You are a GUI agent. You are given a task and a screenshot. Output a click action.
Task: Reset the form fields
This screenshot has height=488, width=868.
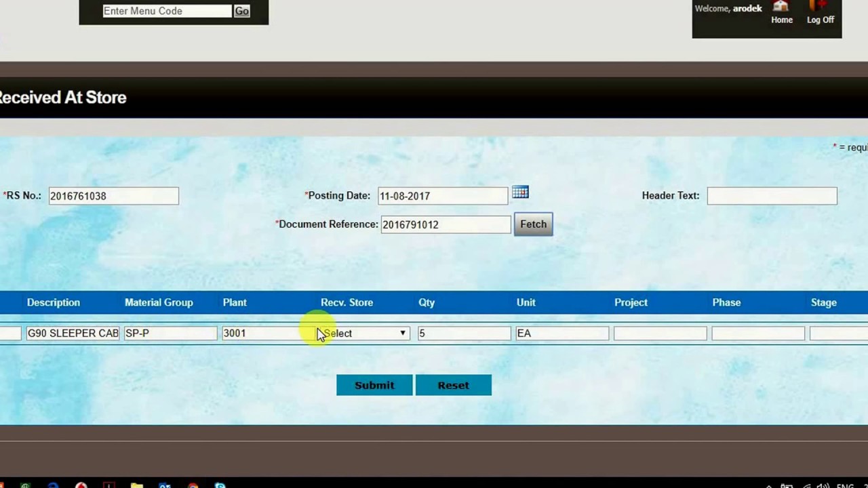[453, 385]
